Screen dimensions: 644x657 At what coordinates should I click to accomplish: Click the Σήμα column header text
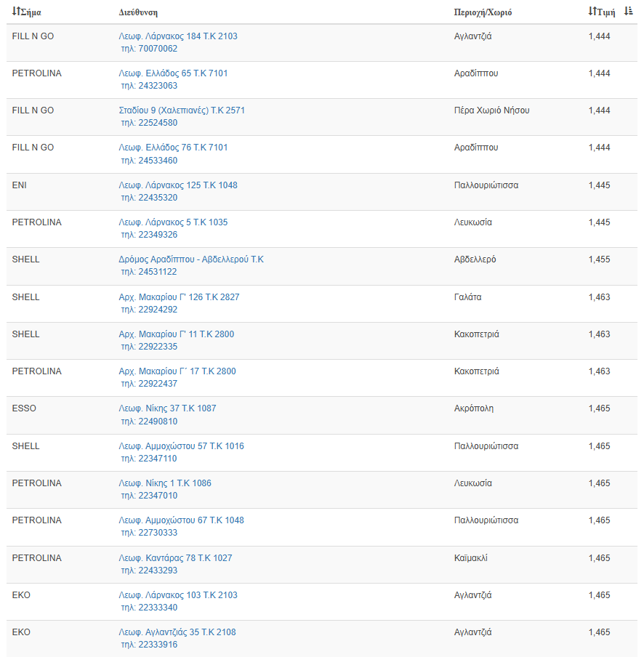[31, 12]
